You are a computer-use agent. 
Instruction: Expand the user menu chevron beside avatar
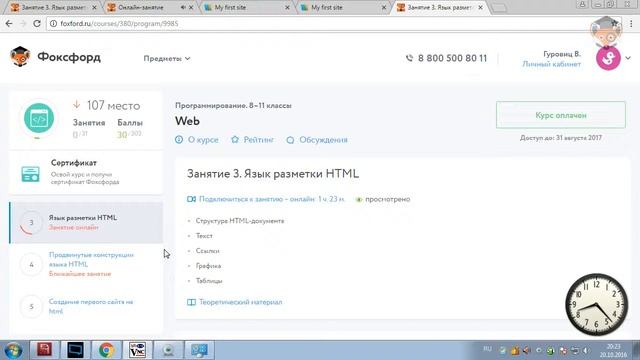click(628, 58)
